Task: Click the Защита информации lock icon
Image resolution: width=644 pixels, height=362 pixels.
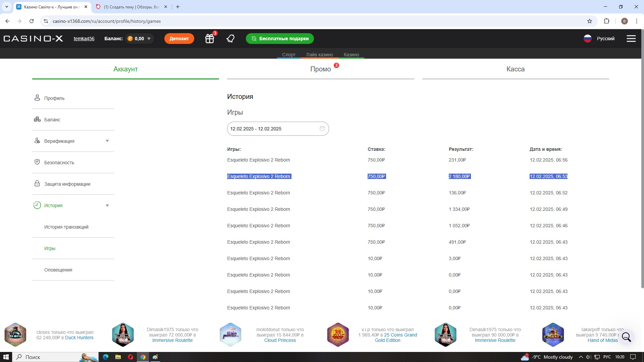Action: (37, 183)
